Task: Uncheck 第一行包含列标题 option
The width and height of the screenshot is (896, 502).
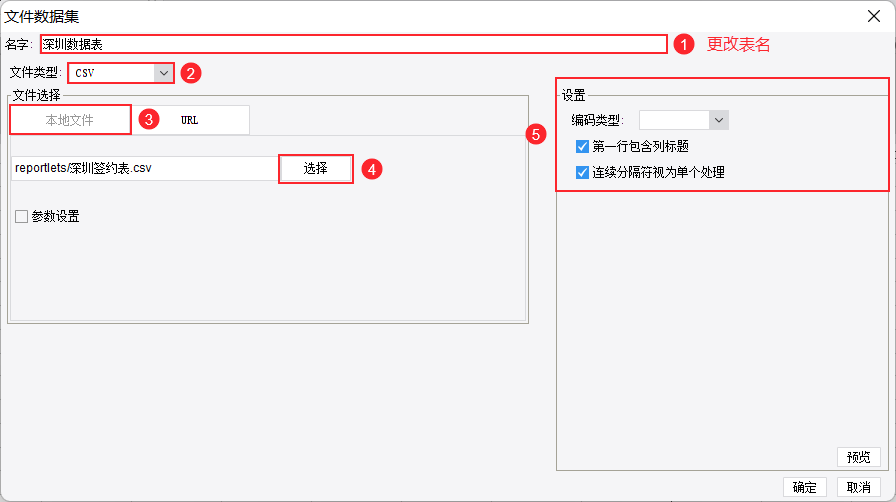Action: tap(583, 147)
